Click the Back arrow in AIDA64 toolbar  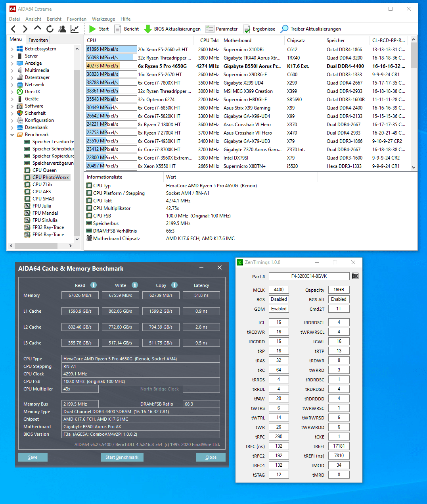[x=13, y=29]
